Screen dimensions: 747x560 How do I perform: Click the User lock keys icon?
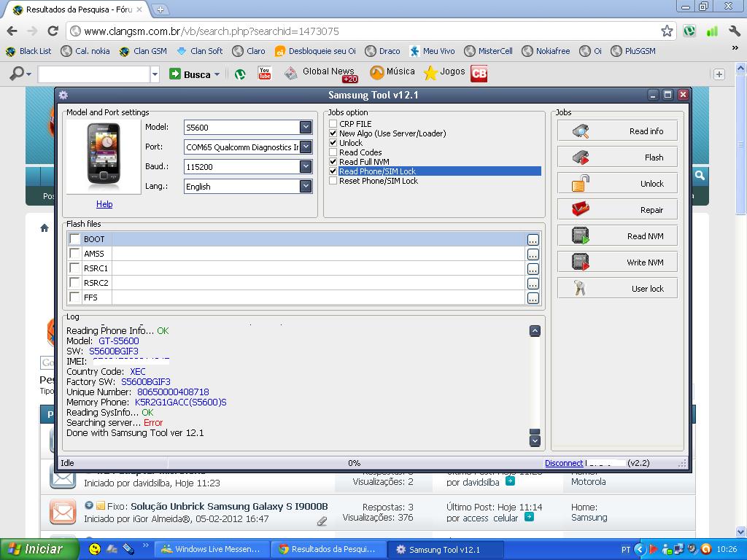[580, 288]
